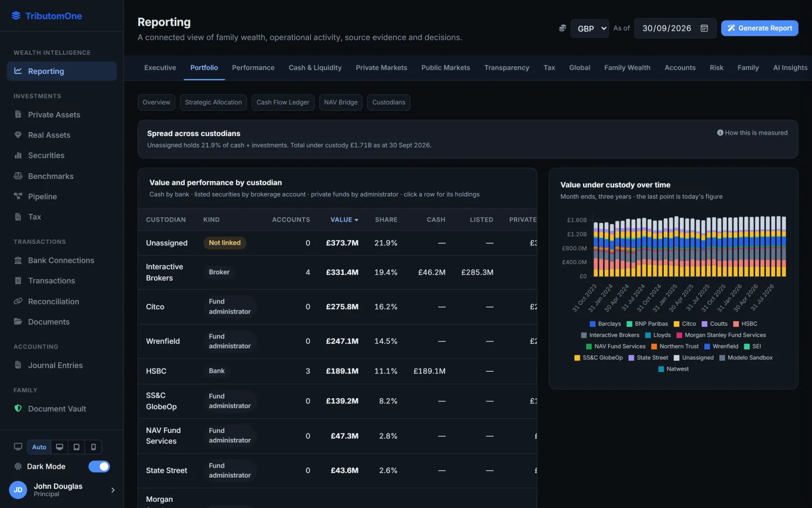Click the Generate Report button
The image size is (812, 508).
760,28
